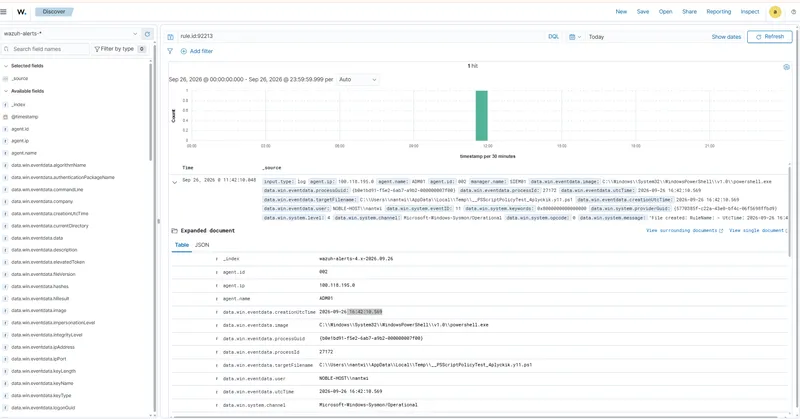Select agent.name in the available fields
This screenshot has width=800, height=419.
(24, 153)
